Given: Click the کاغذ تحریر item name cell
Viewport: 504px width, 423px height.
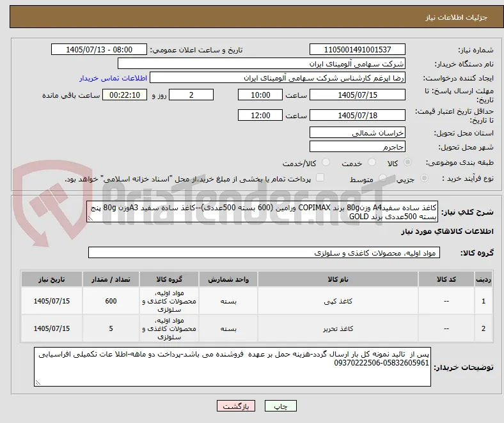Looking at the screenshot, I should tap(338, 328).
